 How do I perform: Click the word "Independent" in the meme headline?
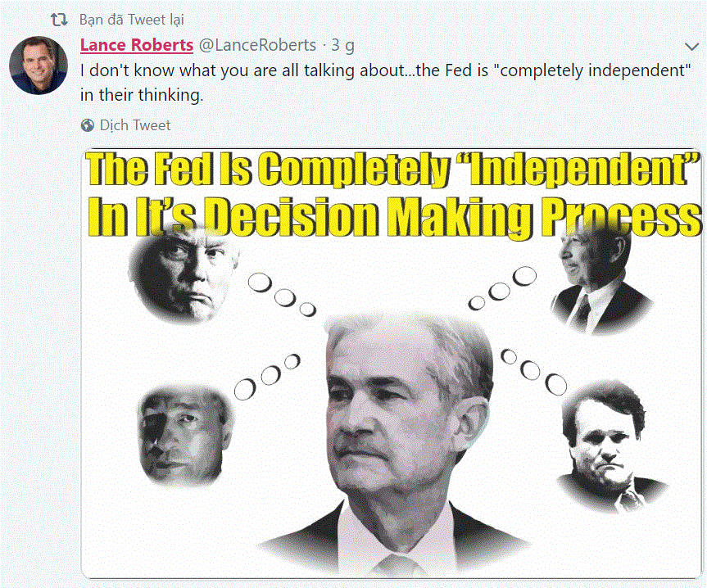click(584, 169)
